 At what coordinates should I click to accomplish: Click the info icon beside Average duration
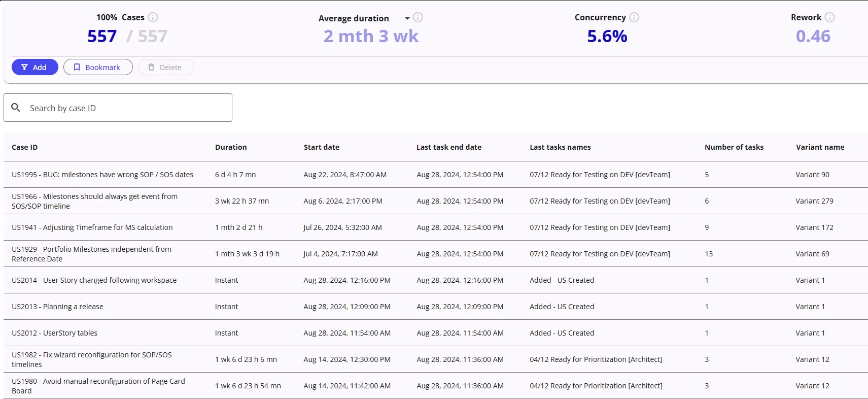click(x=418, y=18)
